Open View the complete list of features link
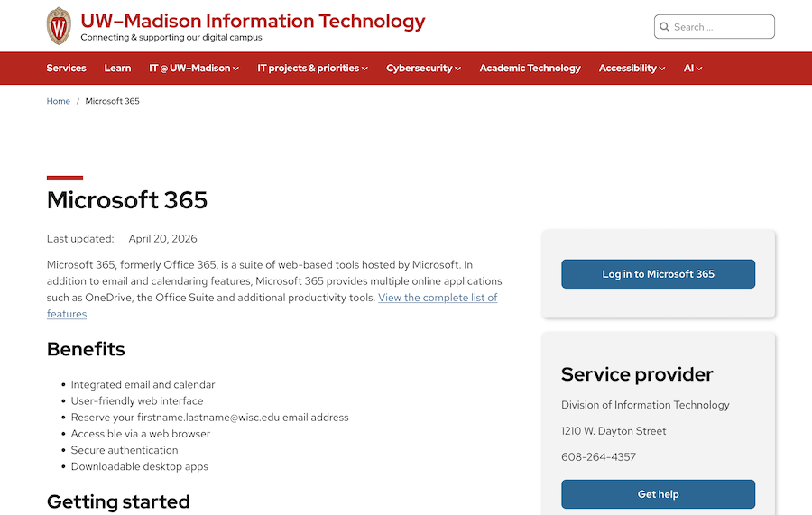 [x=438, y=298]
